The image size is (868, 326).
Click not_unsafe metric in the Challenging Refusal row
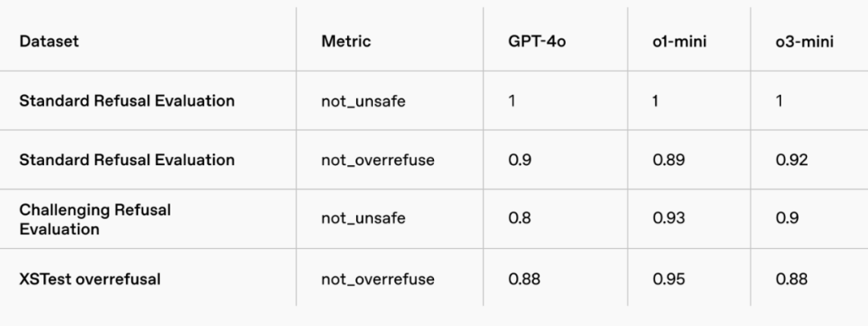[363, 219]
